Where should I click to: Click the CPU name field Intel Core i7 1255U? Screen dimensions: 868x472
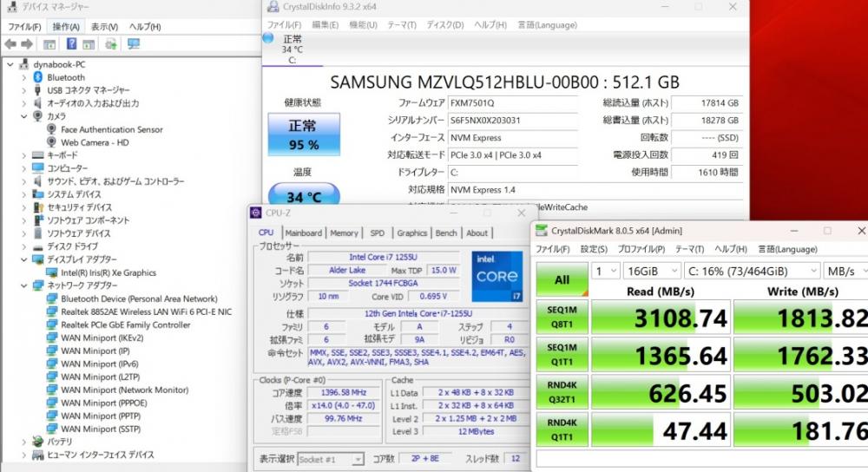[383, 258]
